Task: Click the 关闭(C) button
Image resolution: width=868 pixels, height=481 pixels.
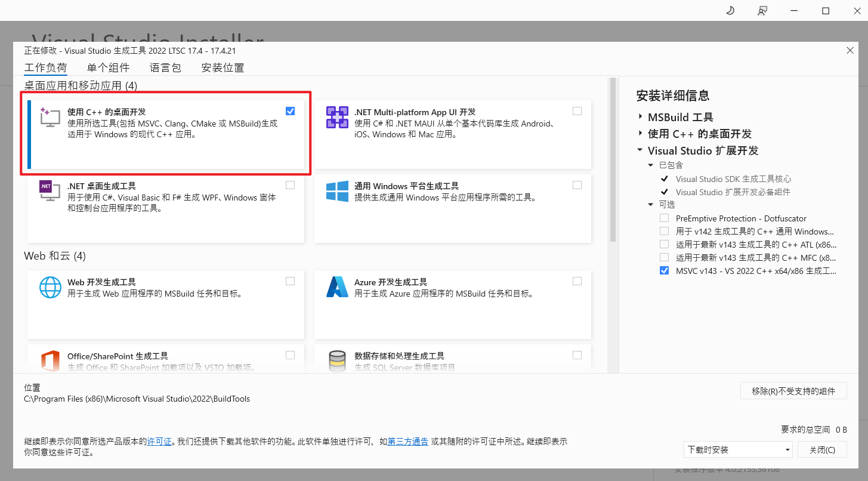Action: pos(822,449)
